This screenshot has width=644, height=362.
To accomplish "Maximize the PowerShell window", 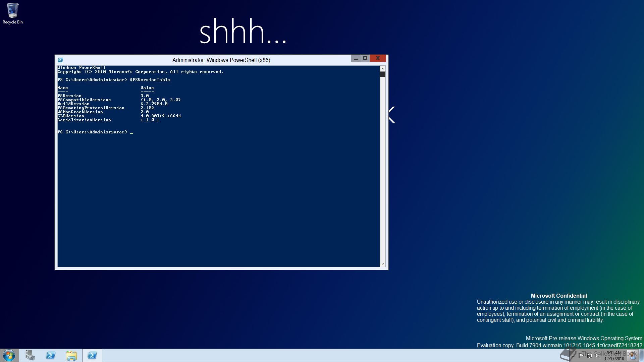I will click(x=365, y=58).
